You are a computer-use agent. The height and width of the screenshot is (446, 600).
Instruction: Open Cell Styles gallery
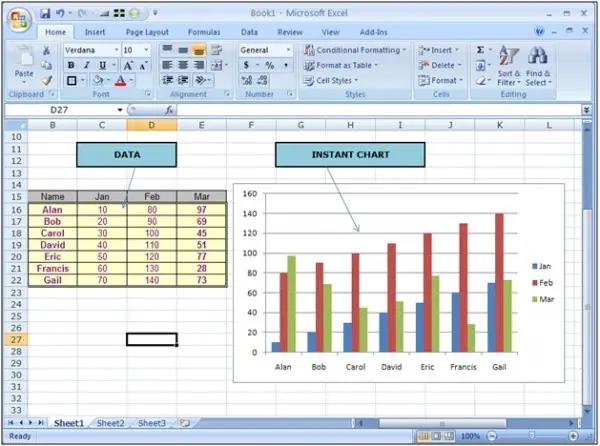pos(331,80)
